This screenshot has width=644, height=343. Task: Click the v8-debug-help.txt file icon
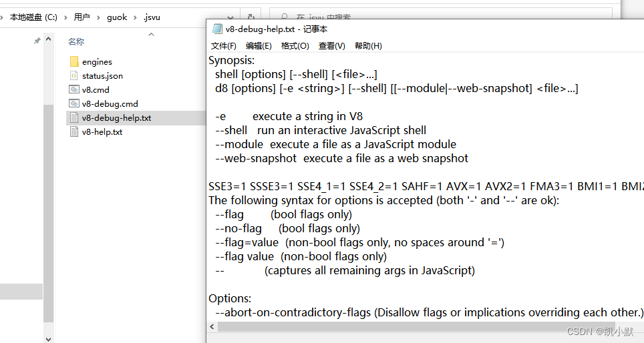(74, 117)
